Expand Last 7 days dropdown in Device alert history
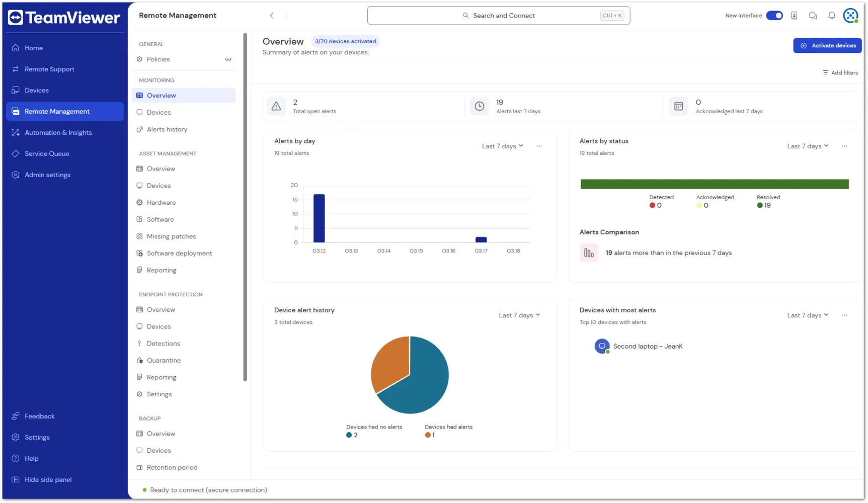 [x=519, y=315]
